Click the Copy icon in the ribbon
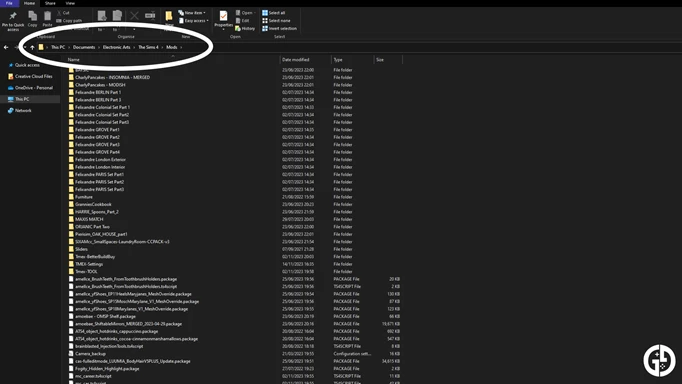 (33, 17)
